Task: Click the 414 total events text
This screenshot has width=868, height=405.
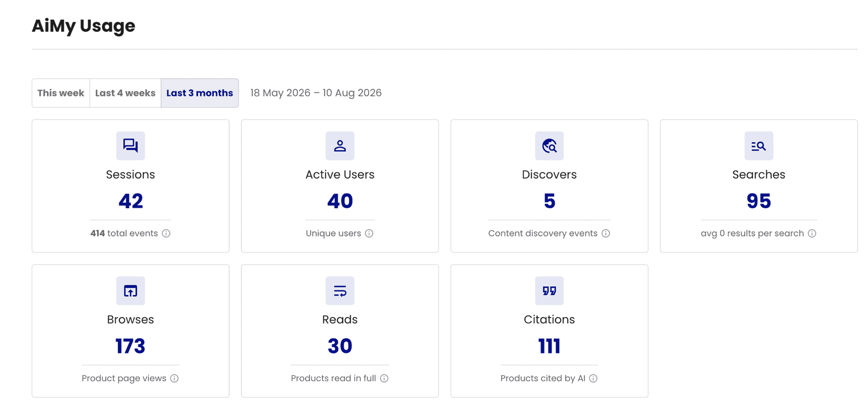Action: tap(124, 233)
